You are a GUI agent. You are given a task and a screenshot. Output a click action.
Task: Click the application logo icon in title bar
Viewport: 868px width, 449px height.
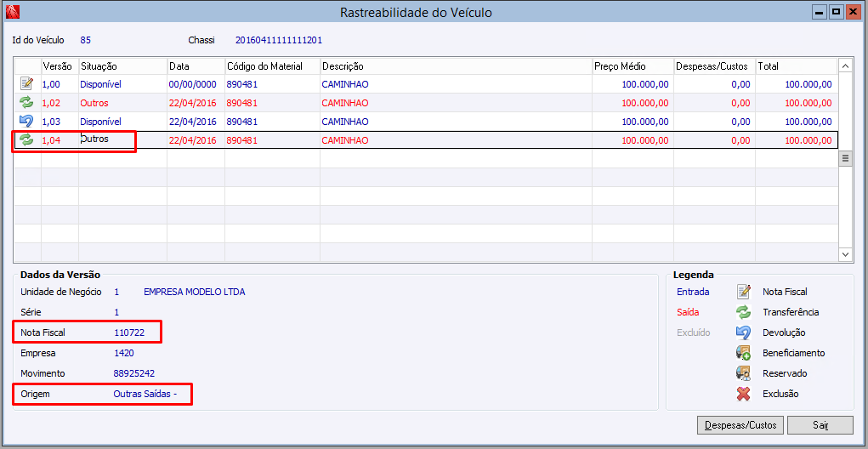(x=12, y=12)
